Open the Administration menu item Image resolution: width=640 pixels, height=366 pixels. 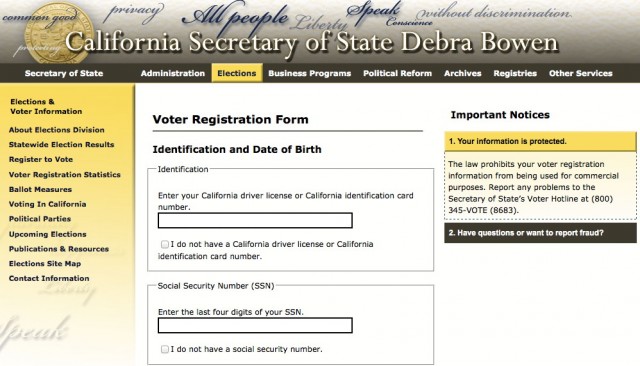173,73
